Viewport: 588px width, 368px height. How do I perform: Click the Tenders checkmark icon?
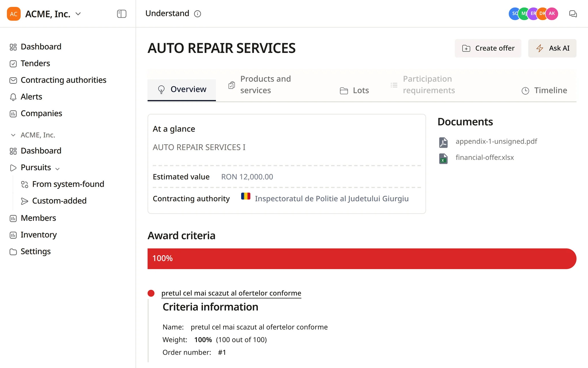click(13, 64)
